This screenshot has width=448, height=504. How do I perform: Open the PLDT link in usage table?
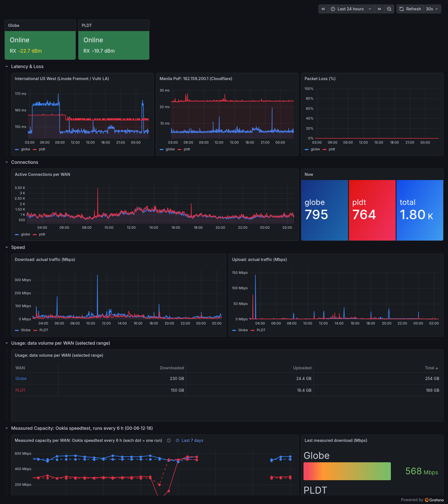click(20, 390)
